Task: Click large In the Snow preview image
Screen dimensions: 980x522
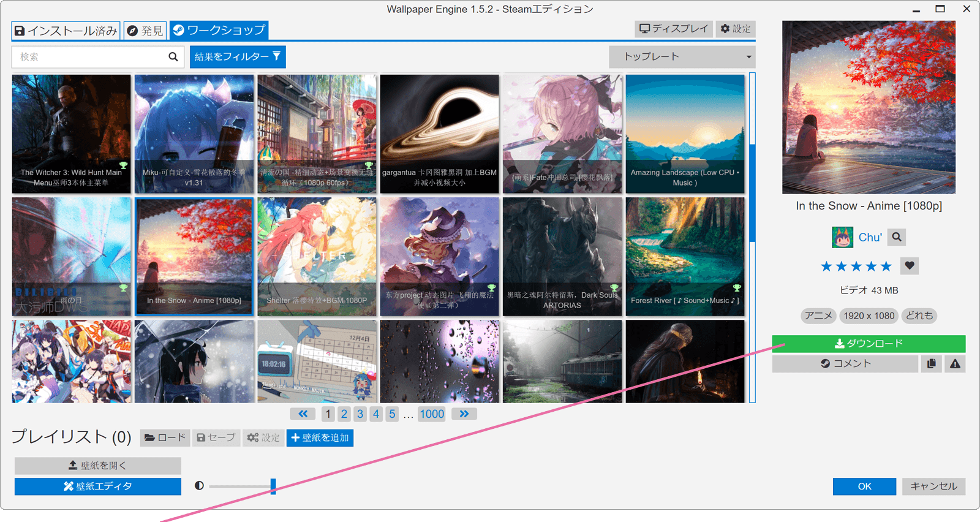Action: pyautogui.click(x=869, y=107)
